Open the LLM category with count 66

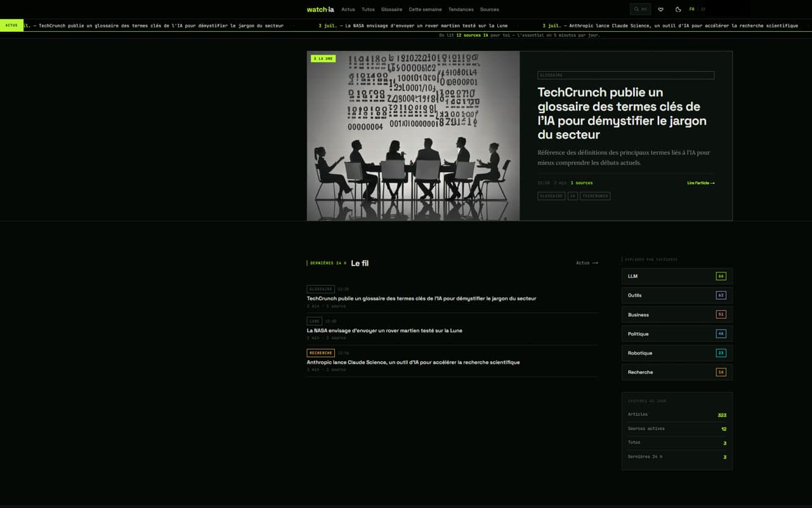pyautogui.click(x=677, y=276)
